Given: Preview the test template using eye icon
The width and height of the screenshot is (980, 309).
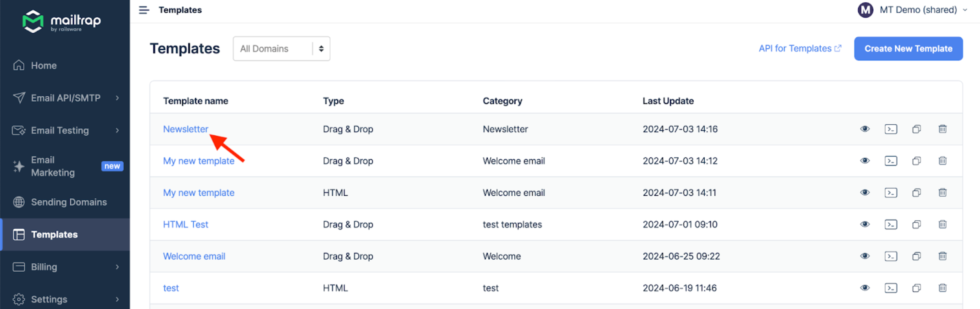Looking at the screenshot, I should [x=865, y=288].
